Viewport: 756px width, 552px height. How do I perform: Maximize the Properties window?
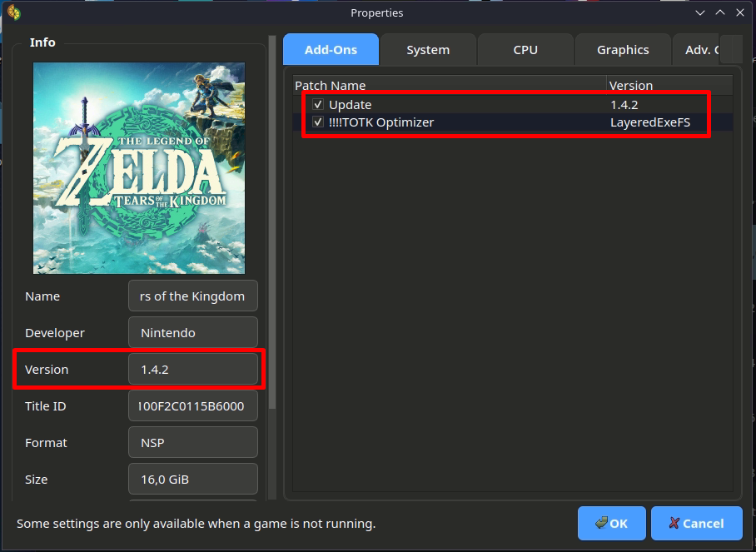[x=720, y=12]
